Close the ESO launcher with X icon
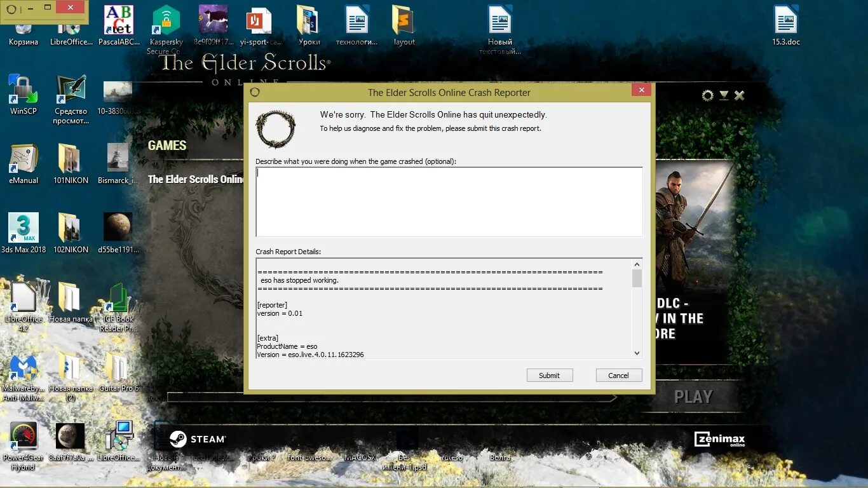 click(x=740, y=95)
